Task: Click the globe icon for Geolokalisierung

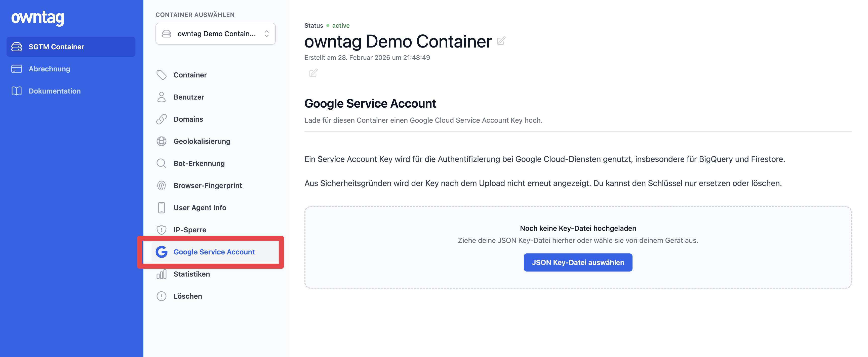Action: pyautogui.click(x=162, y=141)
